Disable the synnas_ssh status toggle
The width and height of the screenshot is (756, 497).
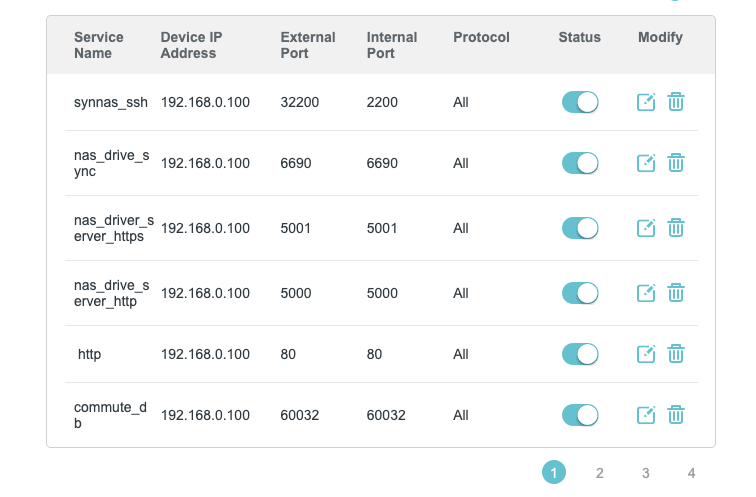click(580, 102)
